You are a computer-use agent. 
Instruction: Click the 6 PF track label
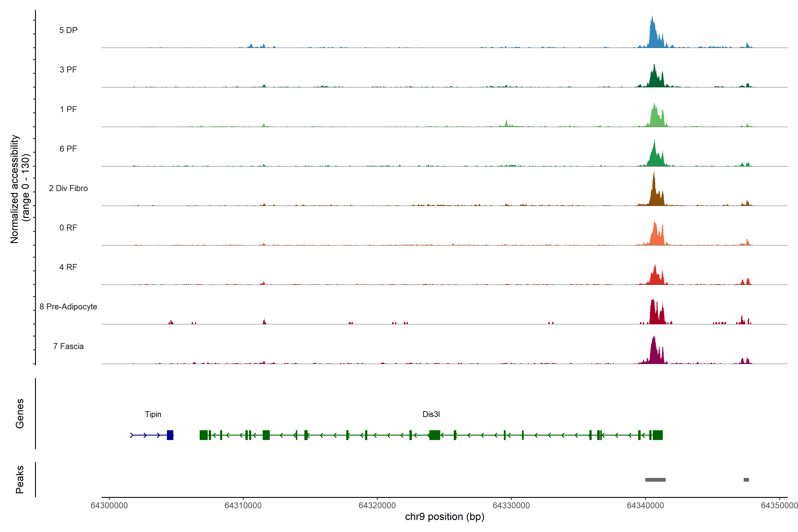68,149
